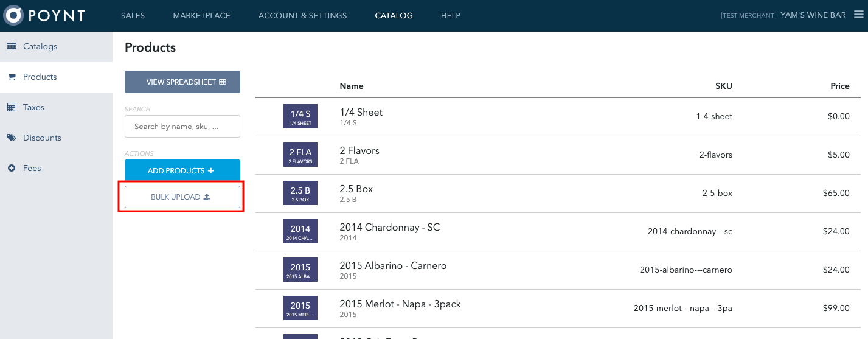Viewport: 868px width, 339px height.
Task: Click the 2.5 B product thumbnail
Action: (300, 193)
